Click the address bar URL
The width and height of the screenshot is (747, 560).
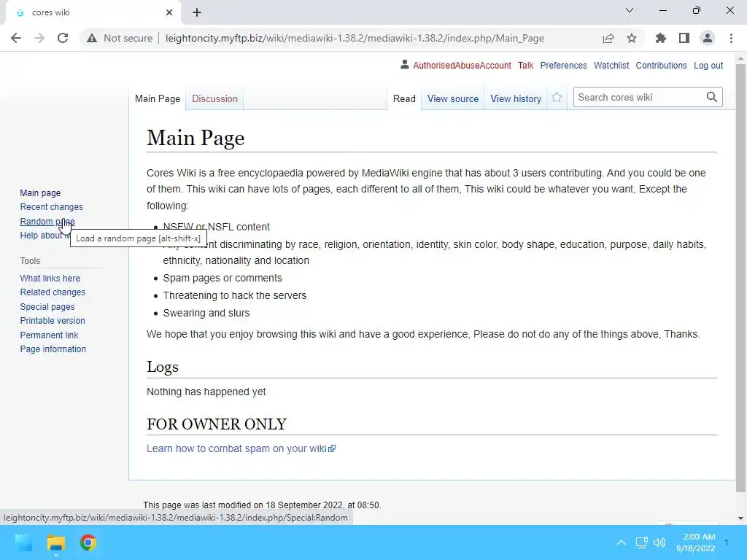coord(355,38)
